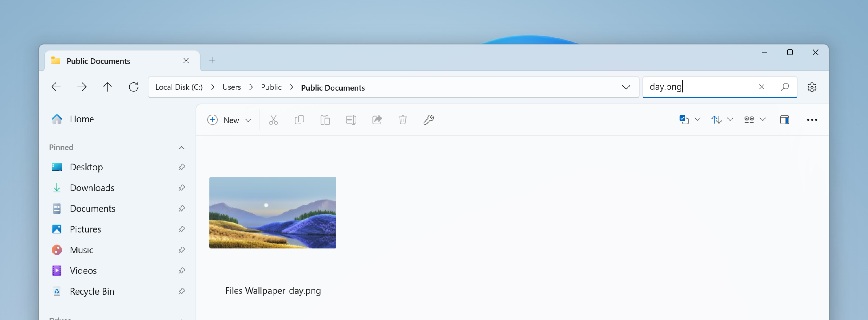Open the New item dropdown
This screenshot has height=320, width=868.
(249, 120)
